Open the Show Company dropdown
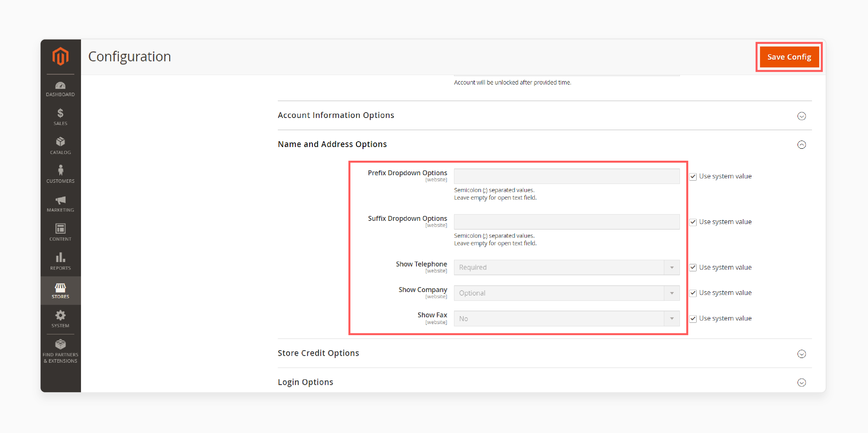This screenshot has height=433, width=868. tap(566, 293)
